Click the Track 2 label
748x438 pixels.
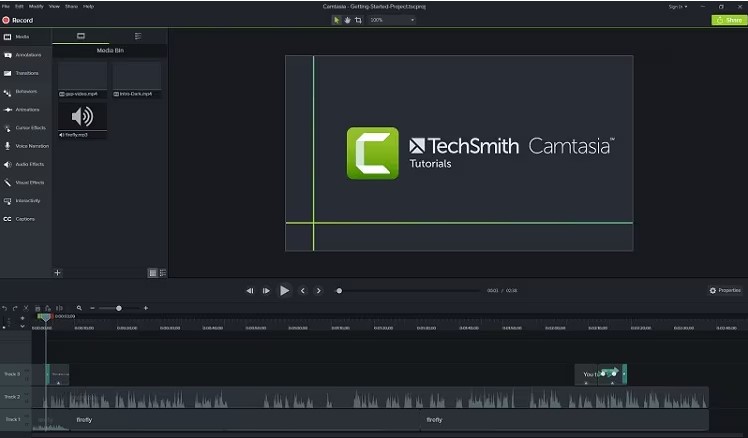tap(12, 397)
